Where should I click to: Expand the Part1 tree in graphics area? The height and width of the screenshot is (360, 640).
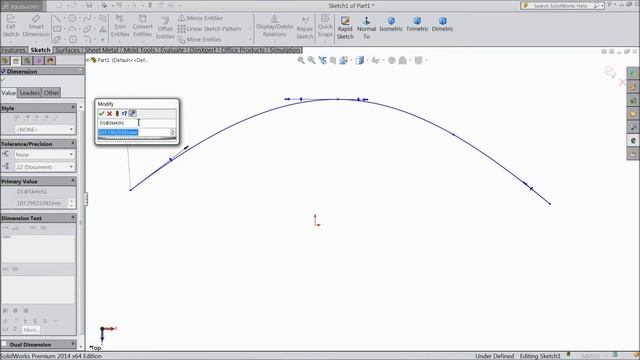[88, 60]
